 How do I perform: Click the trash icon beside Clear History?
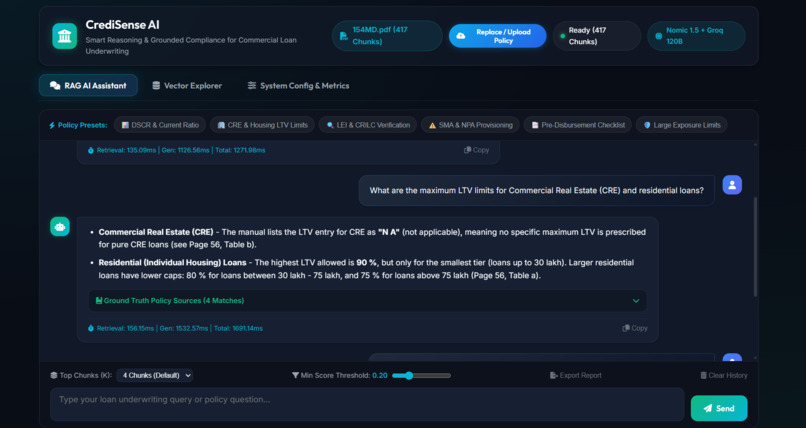703,376
